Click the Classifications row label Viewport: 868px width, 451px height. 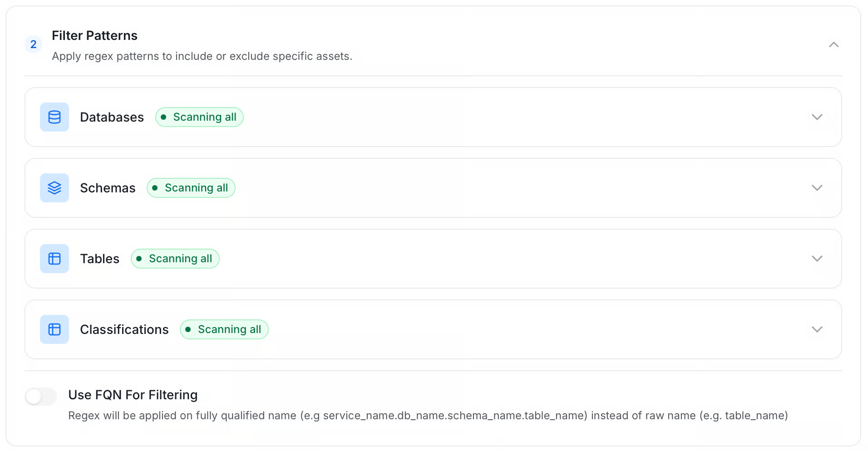pos(124,329)
